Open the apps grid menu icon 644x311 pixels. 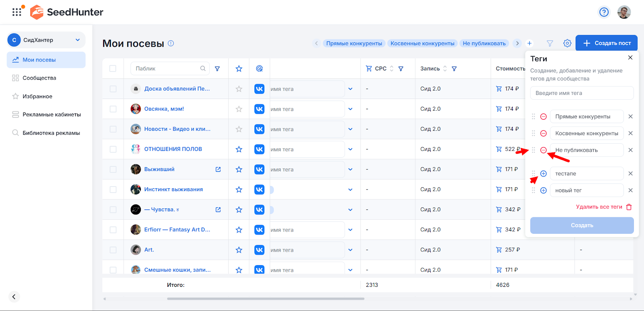(x=17, y=12)
